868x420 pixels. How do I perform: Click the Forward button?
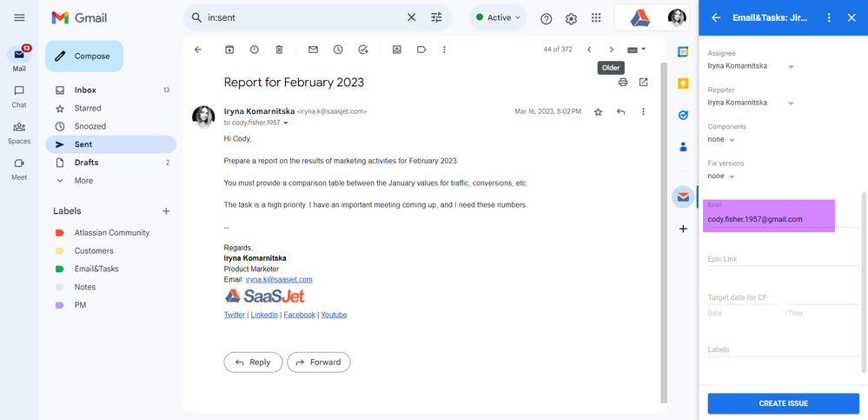[319, 363]
